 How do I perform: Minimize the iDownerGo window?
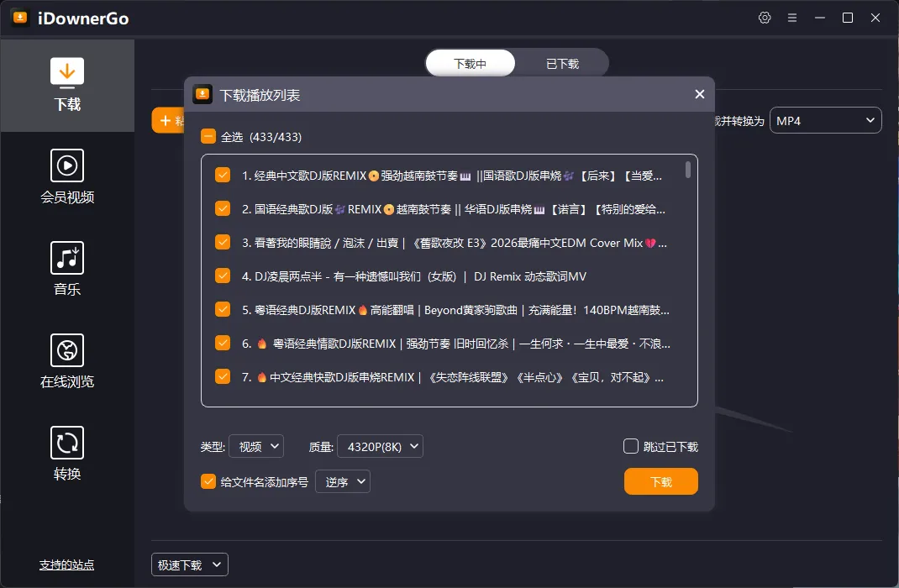click(820, 18)
